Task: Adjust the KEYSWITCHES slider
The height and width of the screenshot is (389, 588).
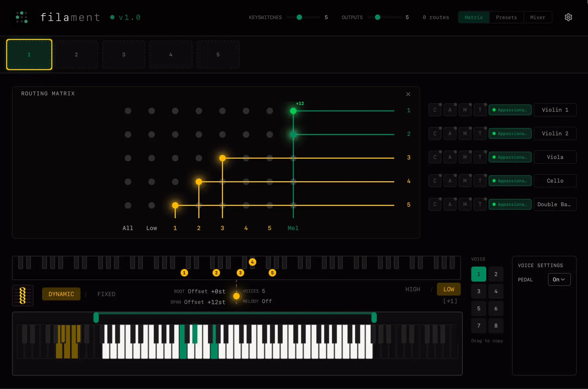Action: (299, 17)
